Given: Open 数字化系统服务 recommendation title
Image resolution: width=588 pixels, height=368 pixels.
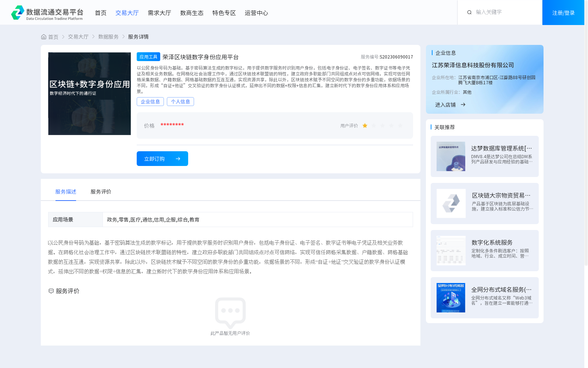Looking at the screenshot, I should point(492,243).
